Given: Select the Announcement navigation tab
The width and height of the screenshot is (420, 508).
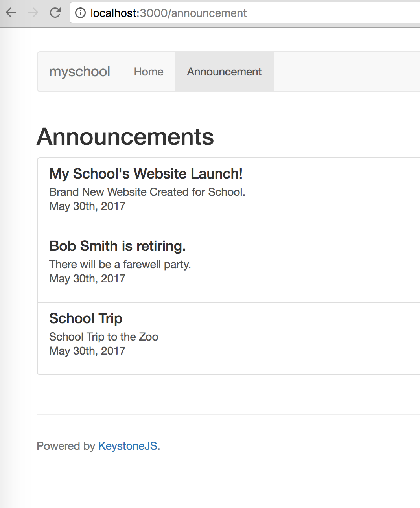Looking at the screenshot, I should pyautogui.click(x=224, y=72).
